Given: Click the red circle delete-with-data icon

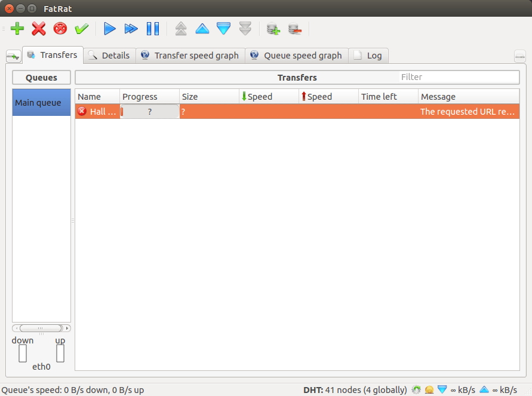Looking at the screenshot, I should click(60, 29).
